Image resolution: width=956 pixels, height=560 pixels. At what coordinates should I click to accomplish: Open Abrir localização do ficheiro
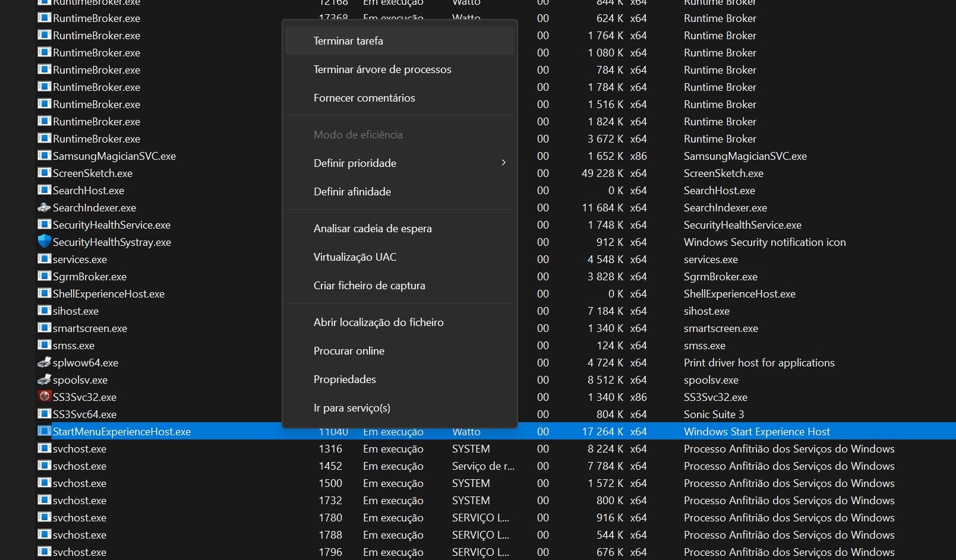coord(378,322)
